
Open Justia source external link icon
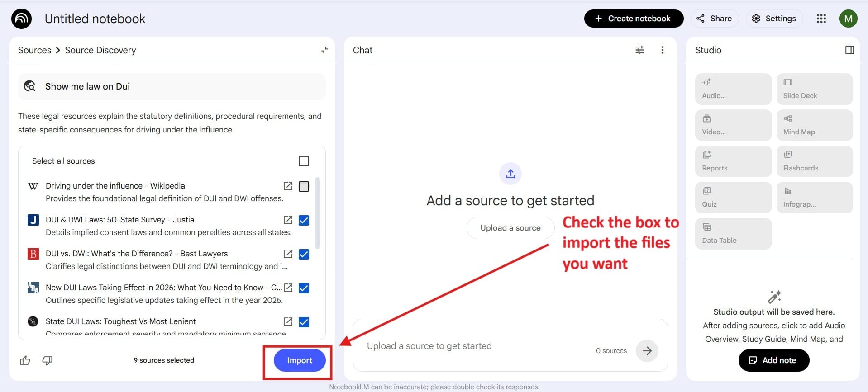[x=288, y=220]
